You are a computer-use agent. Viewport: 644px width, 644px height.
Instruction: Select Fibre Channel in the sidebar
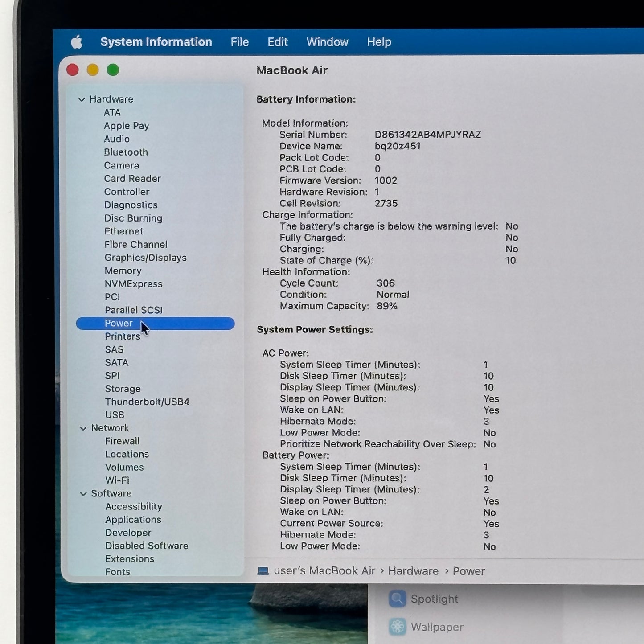[x=136, y=244]
